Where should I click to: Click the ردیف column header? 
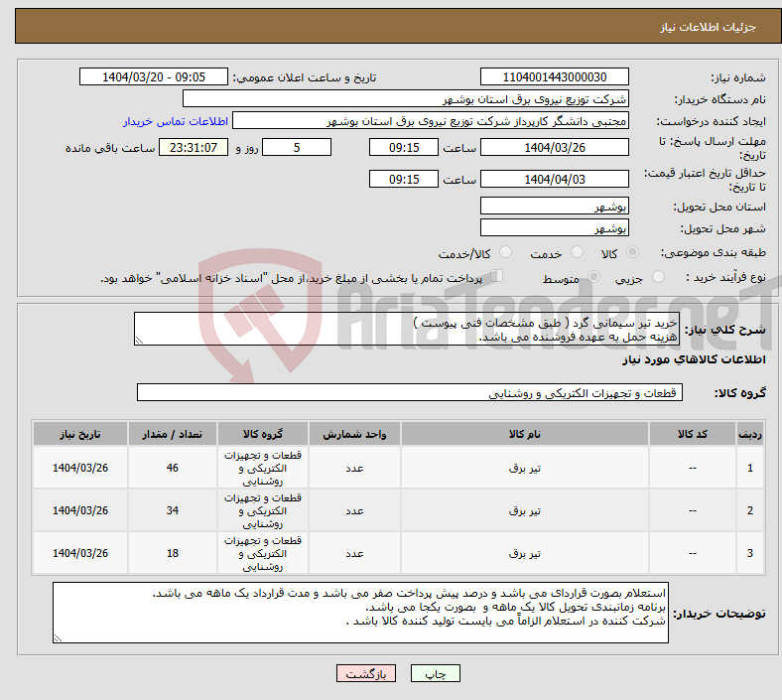click(x=749, y=434)
